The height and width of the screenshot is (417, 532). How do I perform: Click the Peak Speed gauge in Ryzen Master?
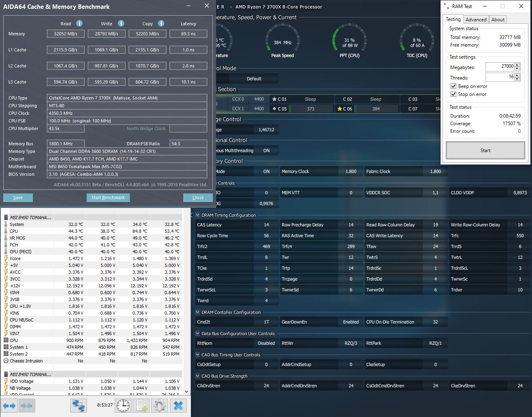point(282,41)
